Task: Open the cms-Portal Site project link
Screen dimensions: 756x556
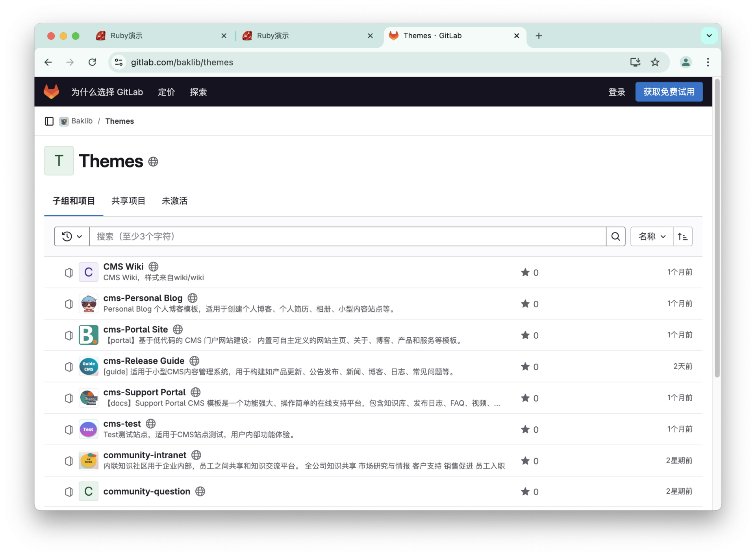Action: [x=135, y=329]
